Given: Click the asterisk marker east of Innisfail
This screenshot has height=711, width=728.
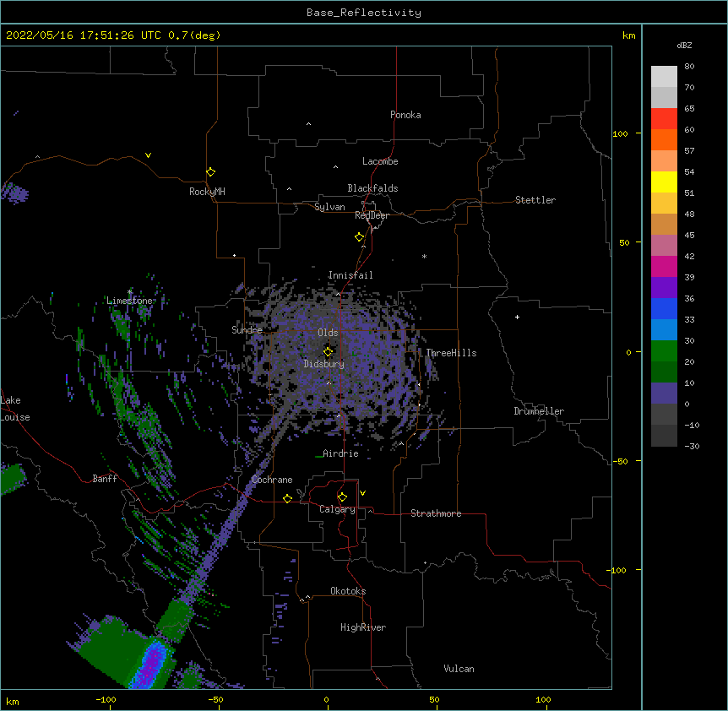Looking at the screenshot, I should [424, 256].
